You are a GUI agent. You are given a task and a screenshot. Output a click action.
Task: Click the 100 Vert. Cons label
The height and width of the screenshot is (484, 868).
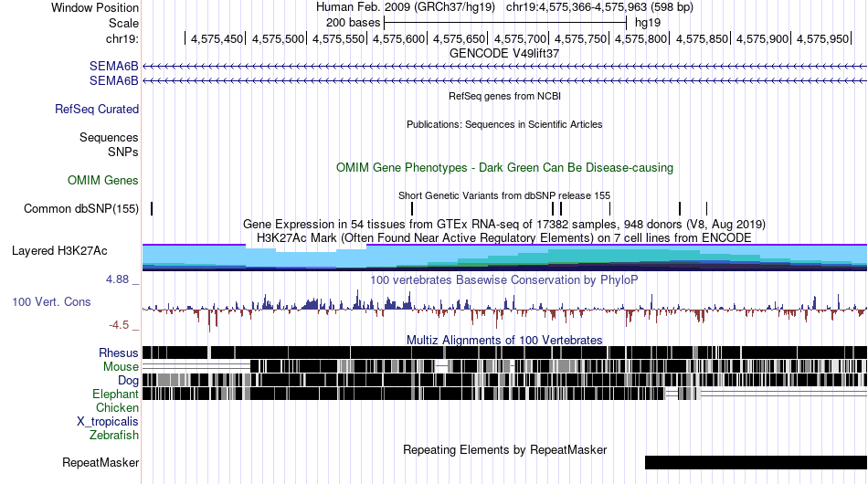tap(51, 302)
